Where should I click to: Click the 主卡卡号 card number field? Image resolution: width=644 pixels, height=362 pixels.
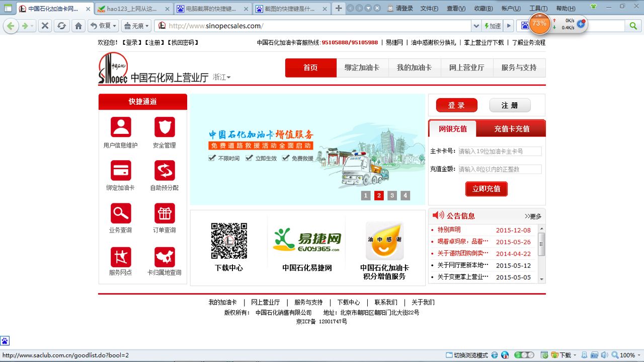point(500,151)
